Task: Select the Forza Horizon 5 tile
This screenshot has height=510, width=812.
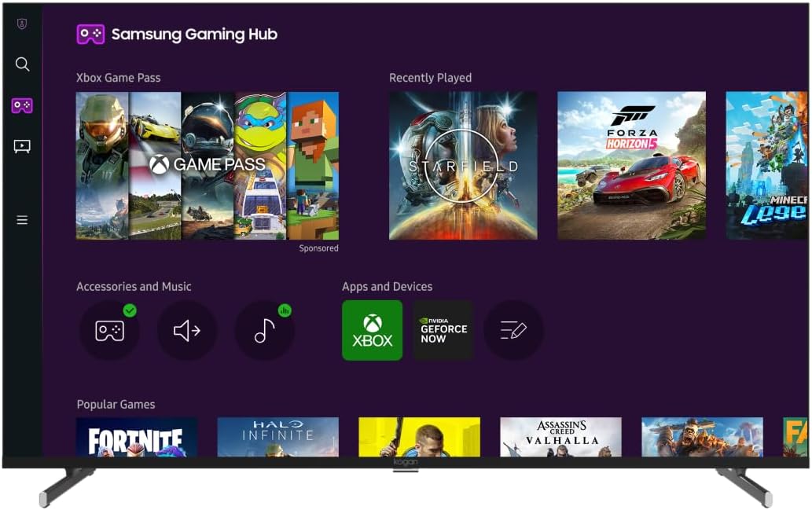Action: point(631,166)
